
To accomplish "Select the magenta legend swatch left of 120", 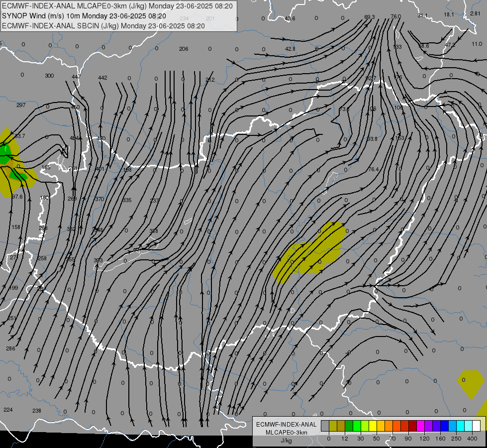I will coord(420,426).
